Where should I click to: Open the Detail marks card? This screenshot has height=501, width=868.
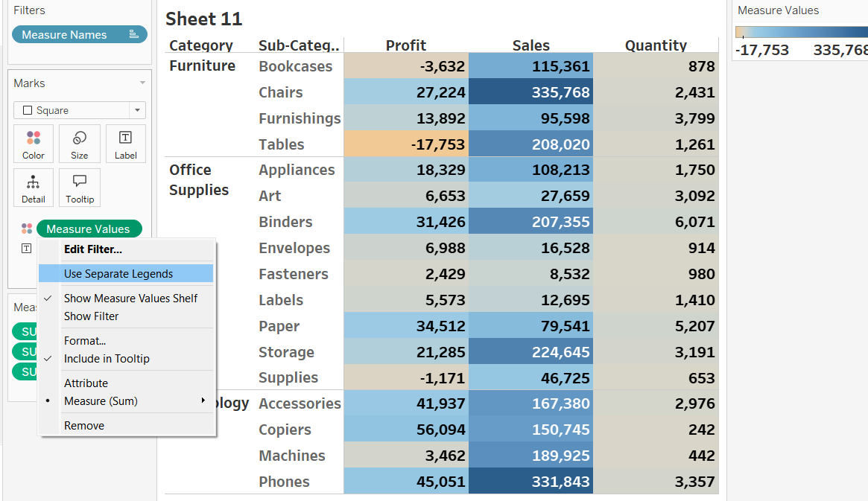pos(34,188)
